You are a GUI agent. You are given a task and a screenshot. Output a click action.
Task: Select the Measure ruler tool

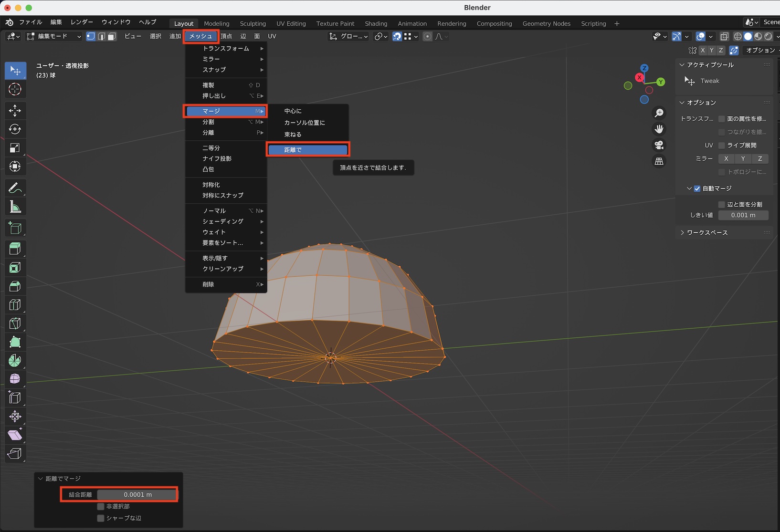click(x=15, y=207)
